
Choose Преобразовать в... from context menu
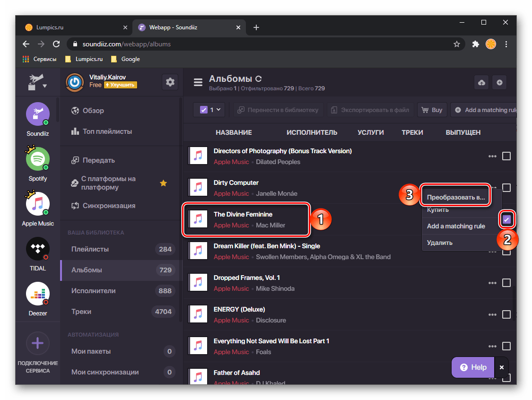[455, 197]
